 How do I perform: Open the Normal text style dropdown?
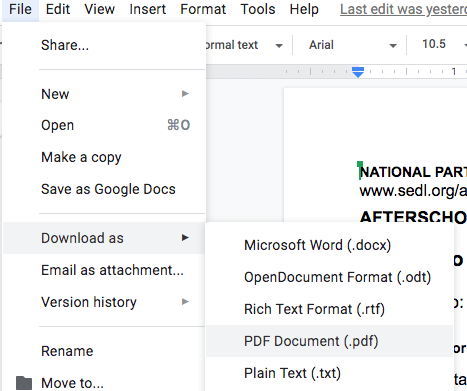click(246, 45)
